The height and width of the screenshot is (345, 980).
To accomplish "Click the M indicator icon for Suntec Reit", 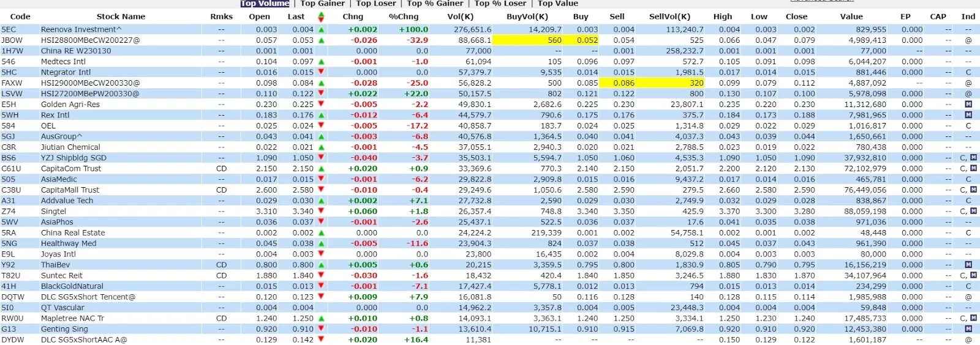I will 974,275.
